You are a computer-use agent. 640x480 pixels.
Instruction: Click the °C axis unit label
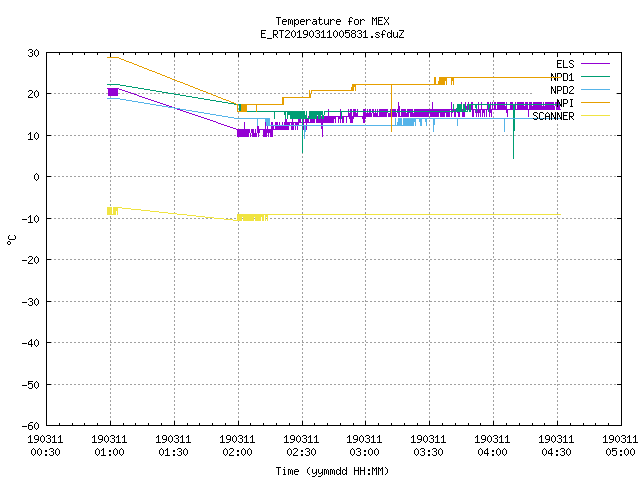point(12,240)
